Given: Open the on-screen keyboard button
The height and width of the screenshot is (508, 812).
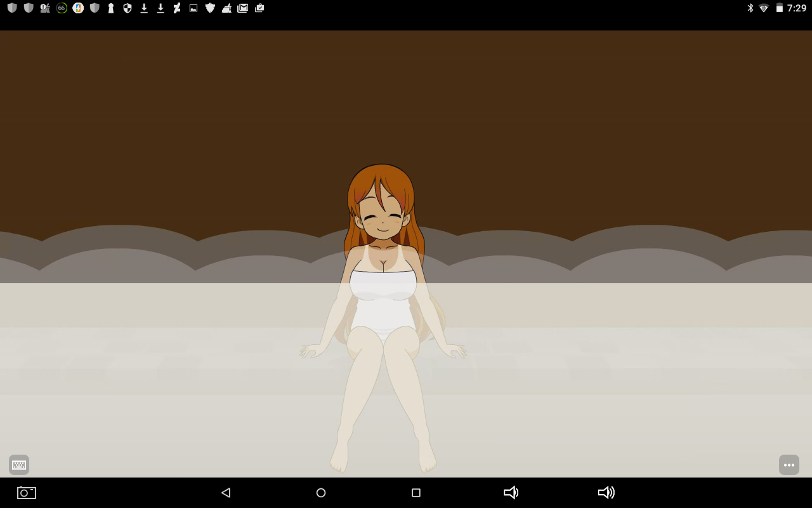Looking at the screenshot, I should [x=19, y=465].
